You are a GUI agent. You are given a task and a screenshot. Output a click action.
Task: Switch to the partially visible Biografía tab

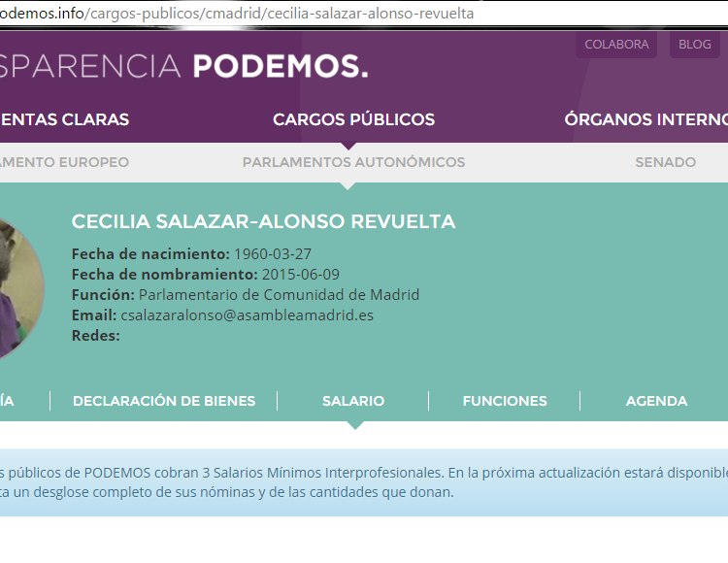[x=8, y=401]
